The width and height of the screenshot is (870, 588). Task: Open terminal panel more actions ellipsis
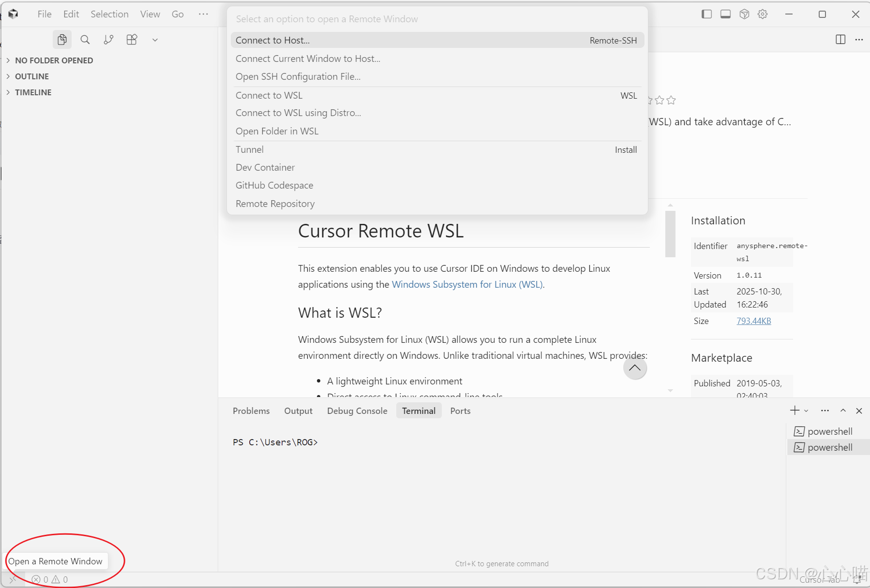(x=825, y=411)
